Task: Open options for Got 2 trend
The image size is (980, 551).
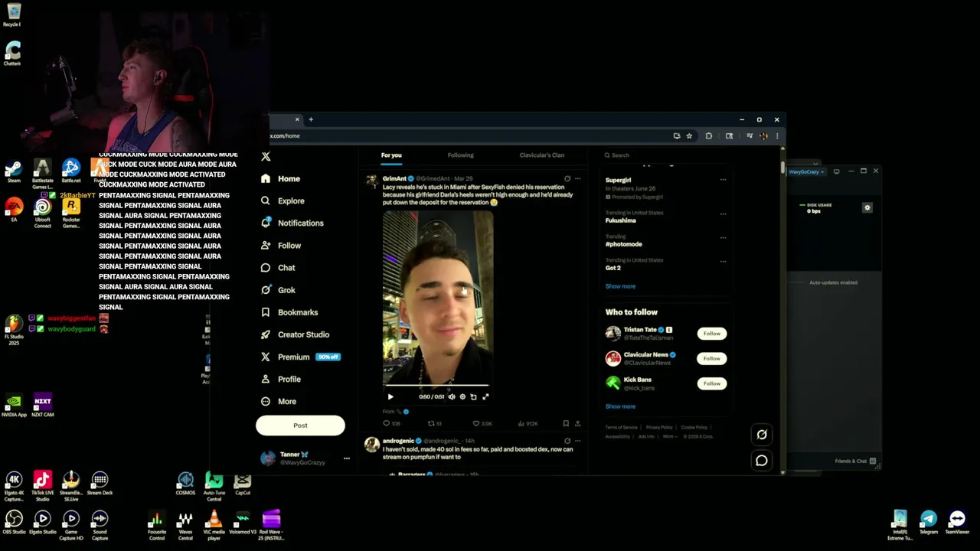Action: point(723,261)
